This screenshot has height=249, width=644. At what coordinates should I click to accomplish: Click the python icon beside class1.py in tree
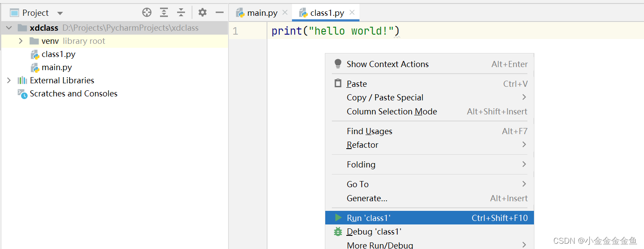pyautogui.click(x=35, y=54)
